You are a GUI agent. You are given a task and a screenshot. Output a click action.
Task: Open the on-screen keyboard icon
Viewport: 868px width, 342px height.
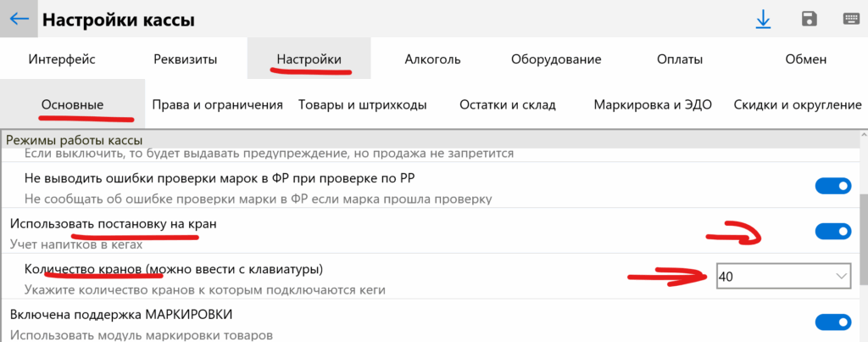click(851, 20)
